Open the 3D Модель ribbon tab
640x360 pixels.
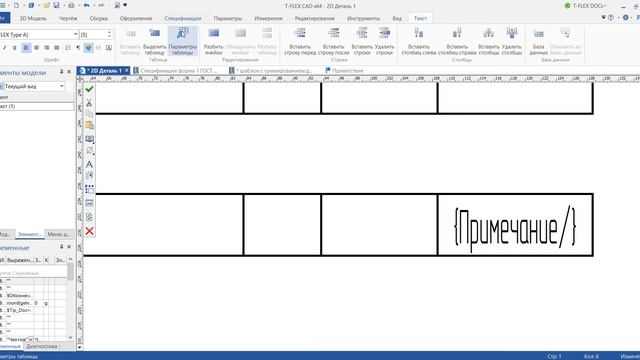tap(33, 18)
